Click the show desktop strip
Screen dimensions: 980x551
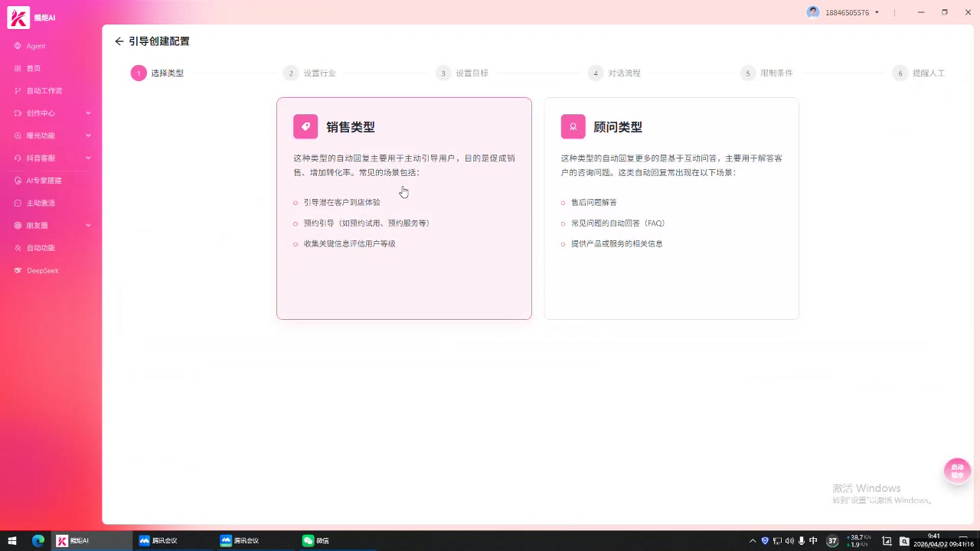[977, 540]
